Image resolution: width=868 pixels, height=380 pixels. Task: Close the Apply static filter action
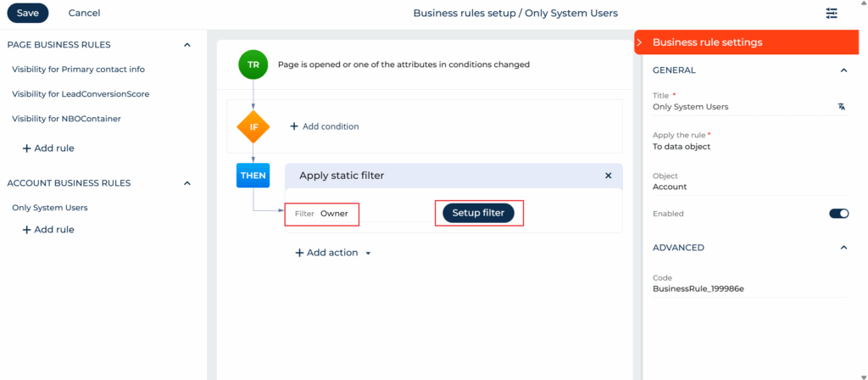(608, 176)
